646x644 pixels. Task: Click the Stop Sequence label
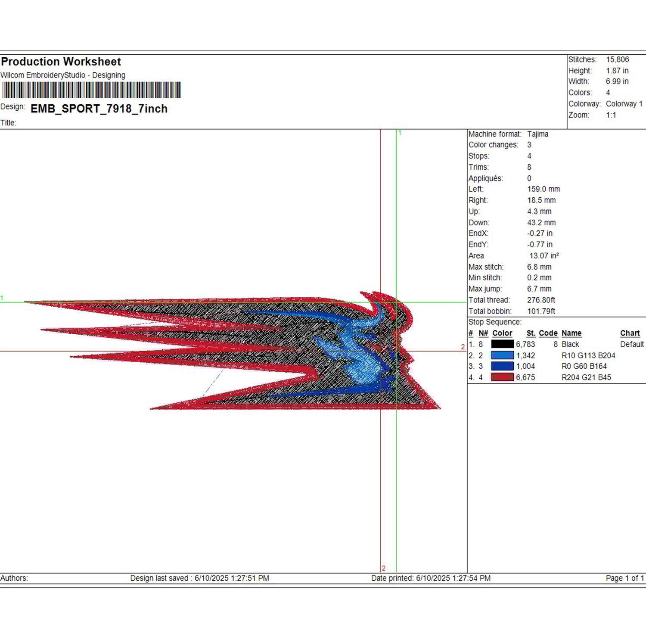(x=495, y=322)
